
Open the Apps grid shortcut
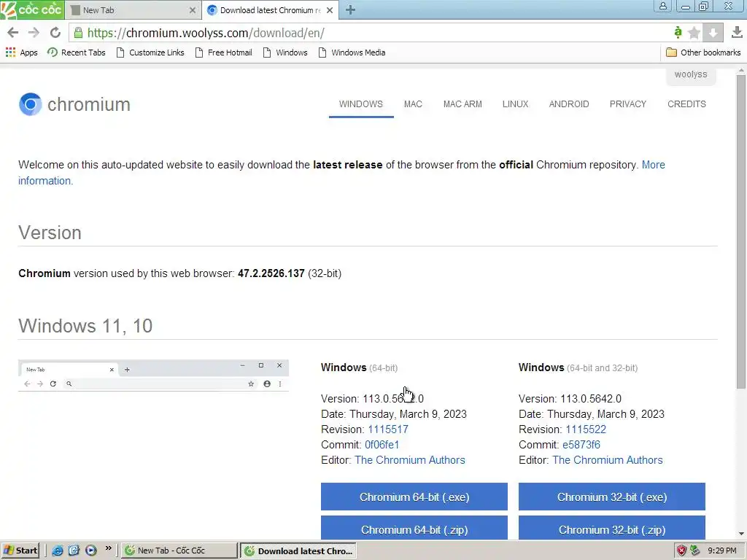21,52
